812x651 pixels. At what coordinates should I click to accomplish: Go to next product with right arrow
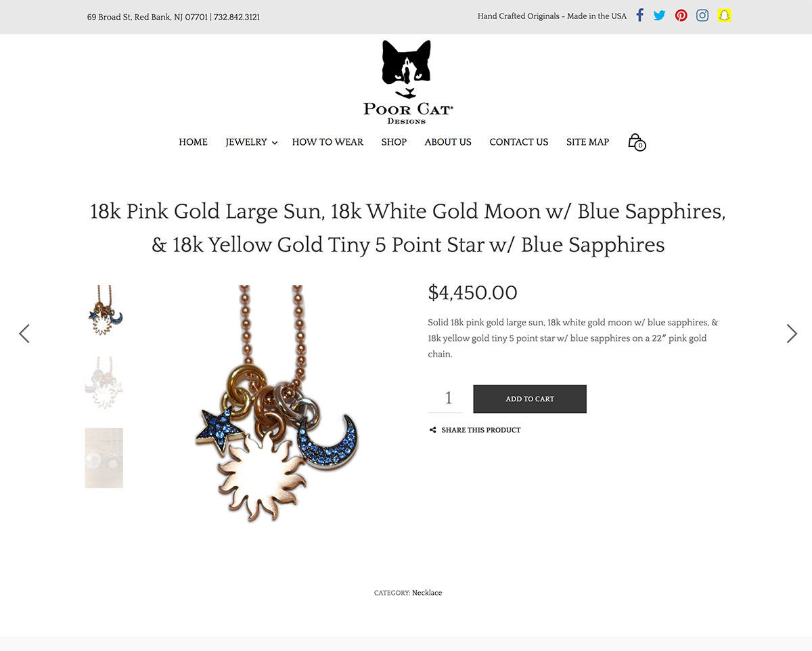pos(792,334)
